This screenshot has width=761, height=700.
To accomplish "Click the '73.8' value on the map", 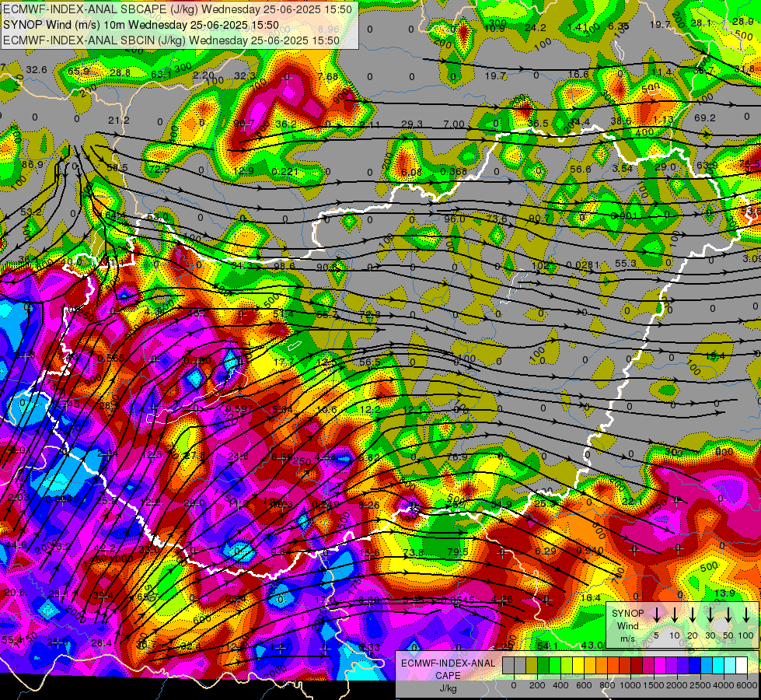I will pos(413,553).
